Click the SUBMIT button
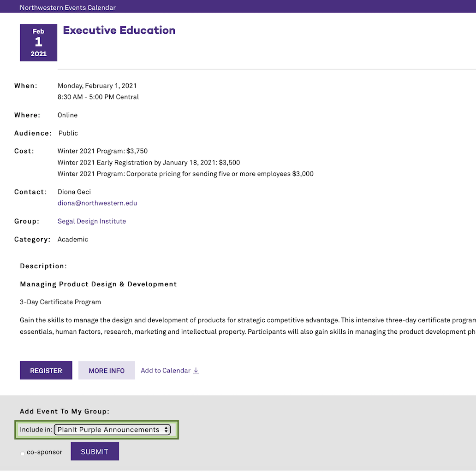Screen dimensions: 476x472 coord(95,451)
